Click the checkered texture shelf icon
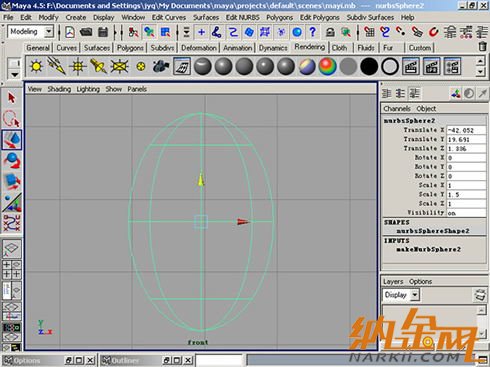 [x=182, y=66]
